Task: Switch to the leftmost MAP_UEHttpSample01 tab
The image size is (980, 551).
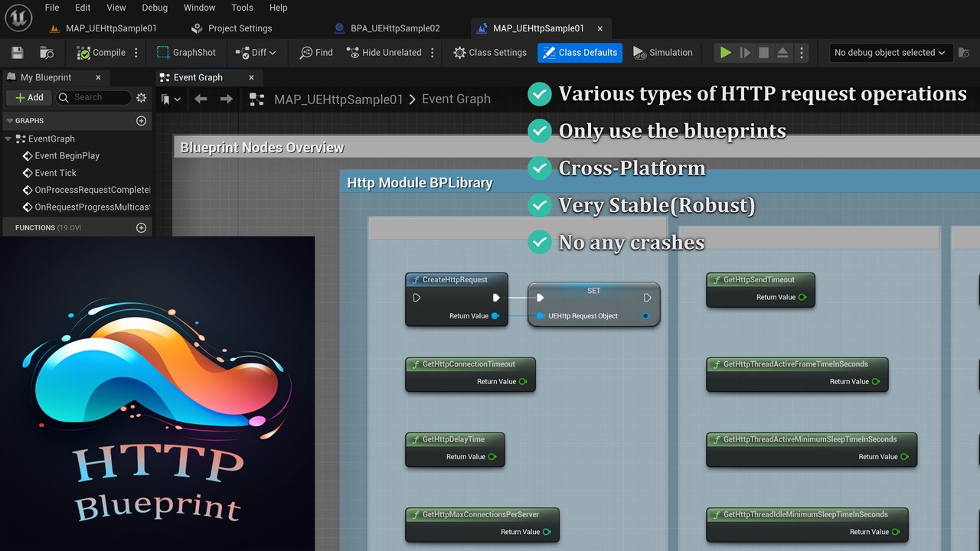Action: [x=103, y=28]
